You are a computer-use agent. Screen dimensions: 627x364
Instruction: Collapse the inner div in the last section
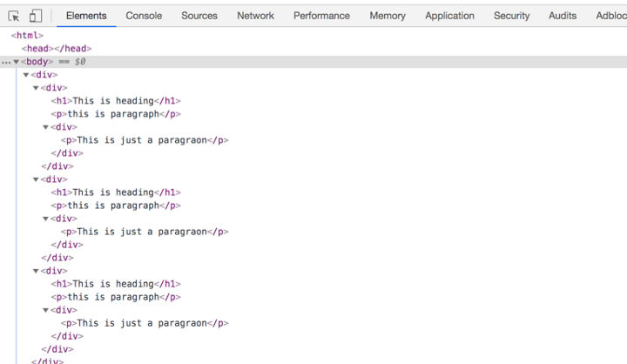45,310
